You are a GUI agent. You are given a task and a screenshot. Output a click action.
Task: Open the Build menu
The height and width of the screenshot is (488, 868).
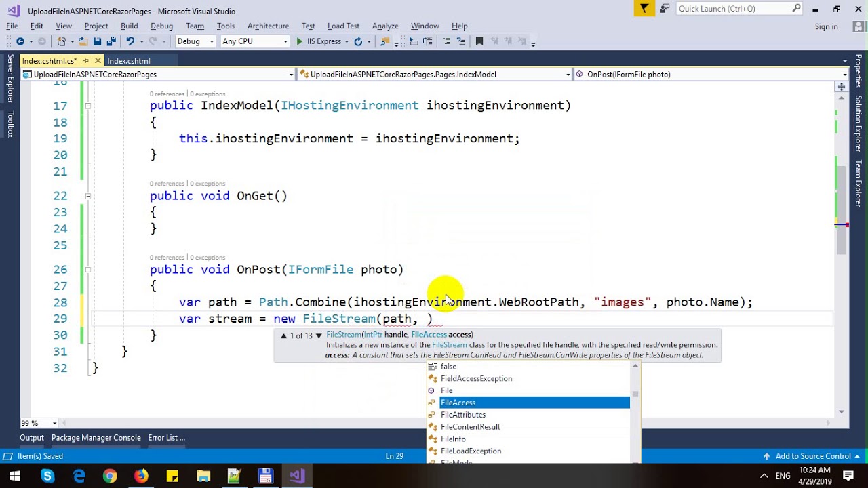129,26
